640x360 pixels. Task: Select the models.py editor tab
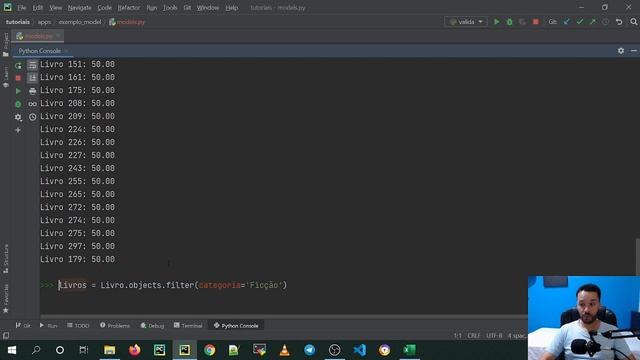click(38, 36)
